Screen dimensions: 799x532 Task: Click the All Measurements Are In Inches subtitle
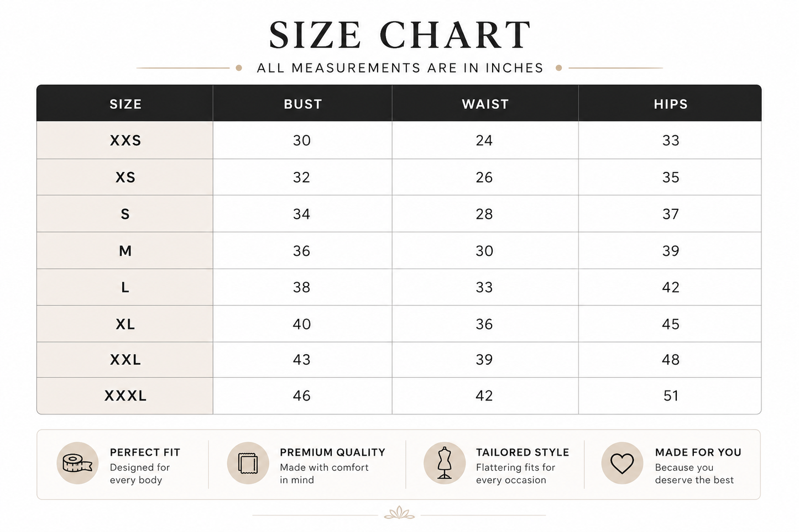click(400, 68)
